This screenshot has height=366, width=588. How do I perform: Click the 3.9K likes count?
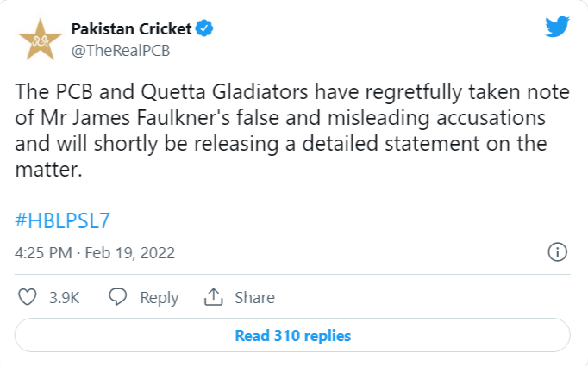(65, 298)
